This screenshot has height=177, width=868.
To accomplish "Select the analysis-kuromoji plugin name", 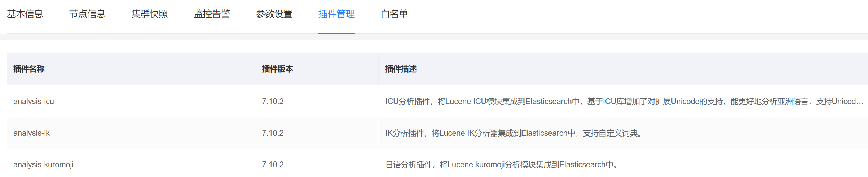I will click(43, 165).
